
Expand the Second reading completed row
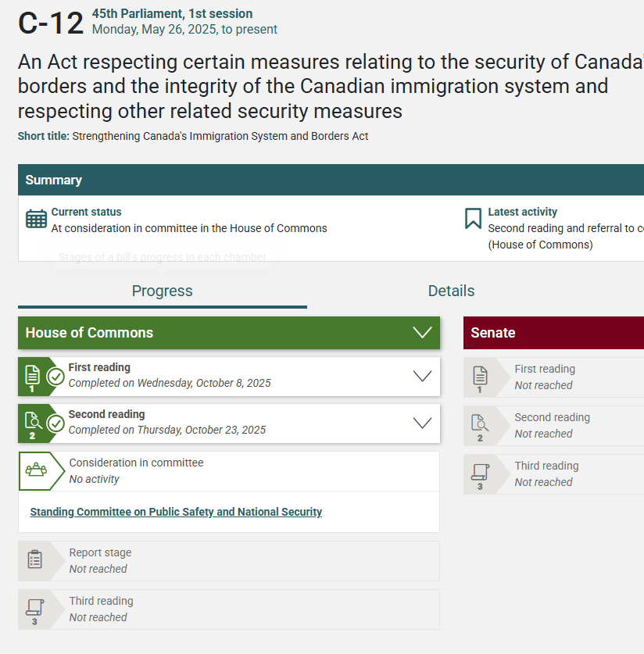point(422,423)
